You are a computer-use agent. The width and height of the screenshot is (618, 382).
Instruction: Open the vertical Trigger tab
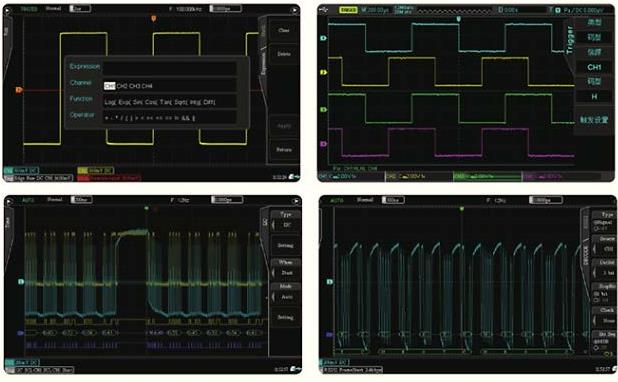pyautogui.click(x=570, y=40)
